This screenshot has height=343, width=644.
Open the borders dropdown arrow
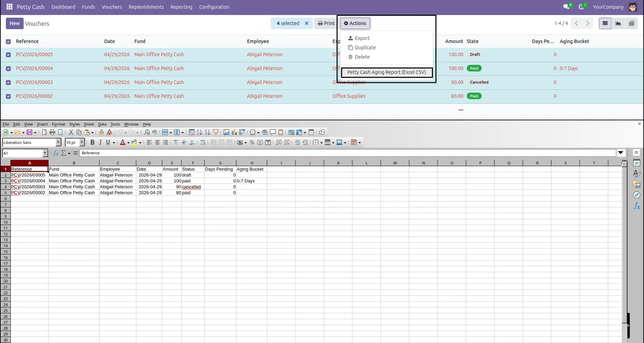(x=321, y=143)
